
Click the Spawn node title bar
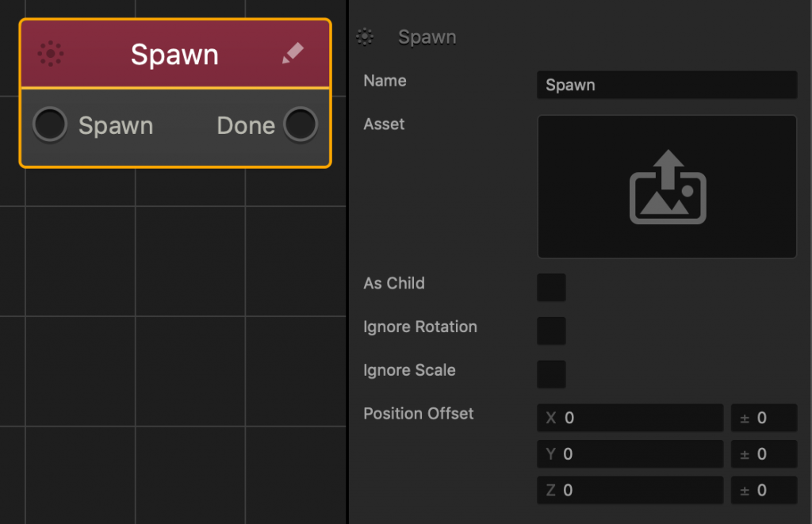tap(174, 53)
